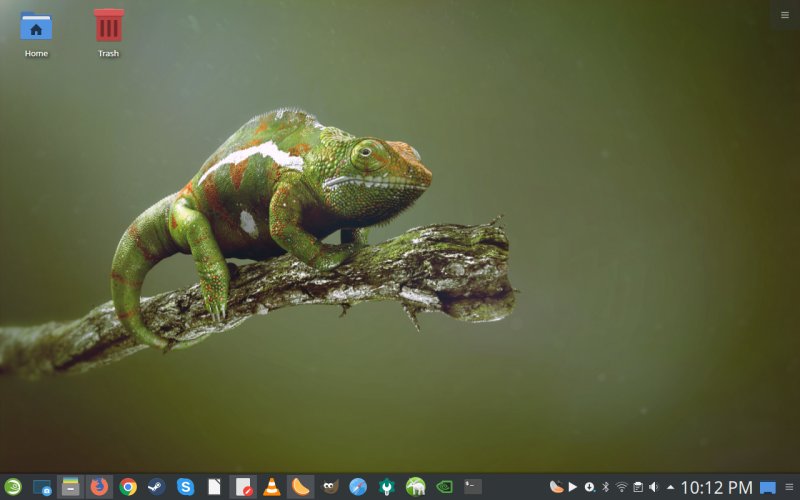Viewport: 800px width, 500px height.
Task: Launch Firefox from the taskbar
Action: click(x=99, y=487)
